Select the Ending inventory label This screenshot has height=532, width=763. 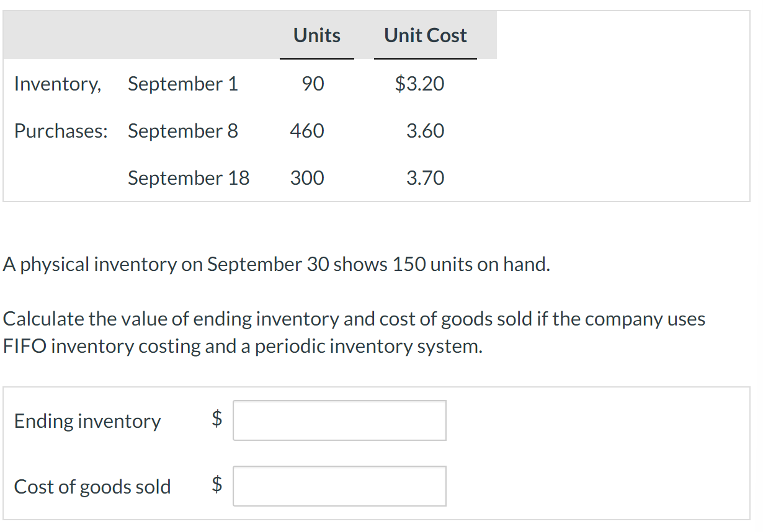tap(87, 421)
